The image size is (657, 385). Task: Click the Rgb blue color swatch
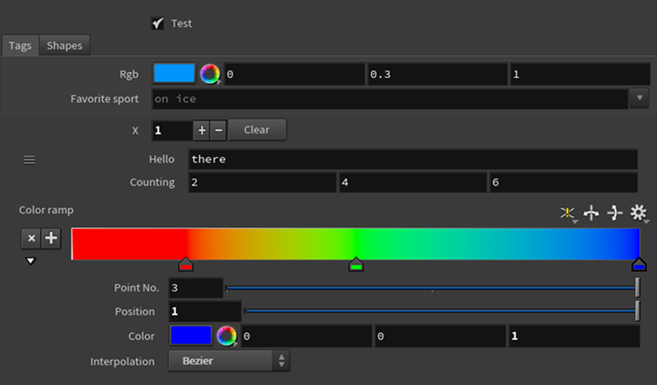click(x=174, y=73)
